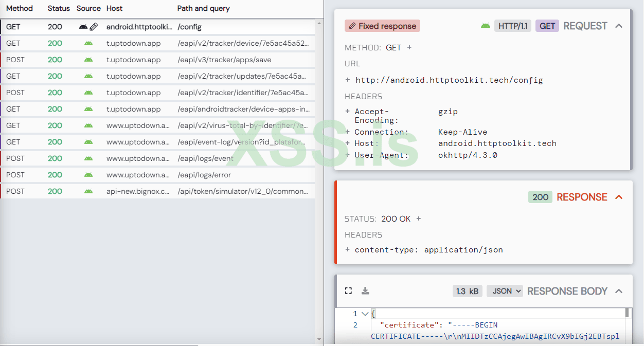
Task: Select /eapi/v3/tracker/apps/save request row
Action: pyautogui.click(x=157, y=60)
